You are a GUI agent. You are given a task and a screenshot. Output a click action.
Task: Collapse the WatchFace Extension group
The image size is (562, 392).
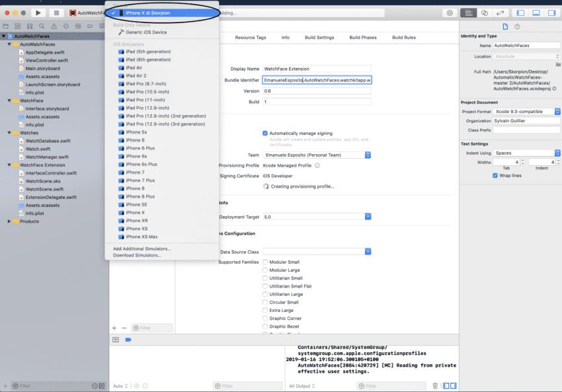[x=9, y=165]
